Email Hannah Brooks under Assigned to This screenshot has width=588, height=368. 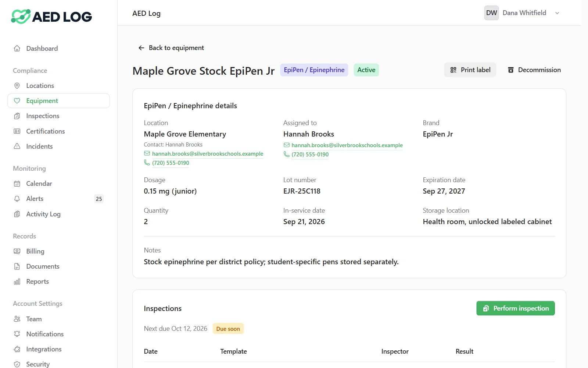(x=347, y=145)
